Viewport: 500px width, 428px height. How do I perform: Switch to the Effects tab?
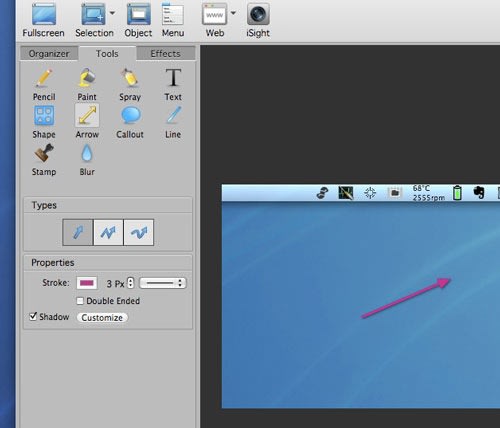click(166, 54)
